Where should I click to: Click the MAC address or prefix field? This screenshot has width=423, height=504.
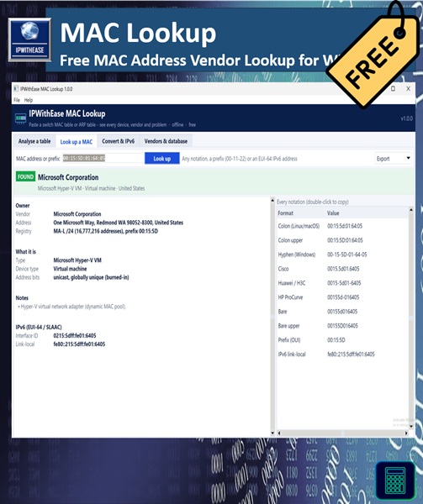click(103, 158)
